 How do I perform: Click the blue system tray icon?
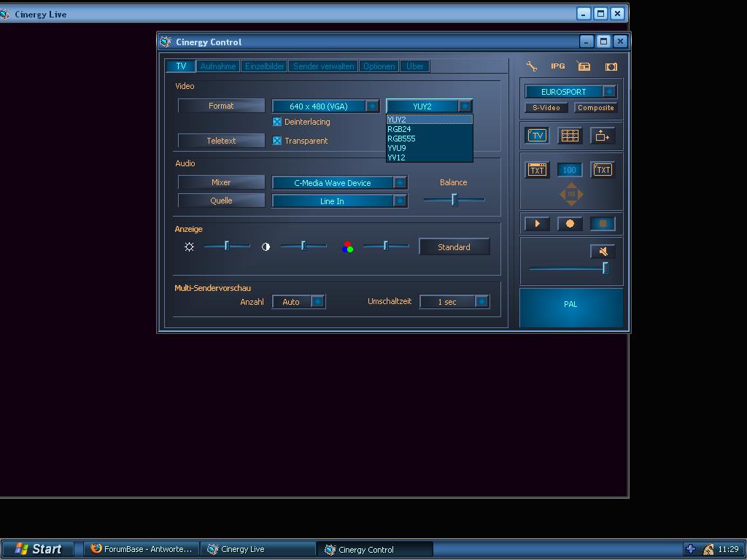[x=690, y=549]
